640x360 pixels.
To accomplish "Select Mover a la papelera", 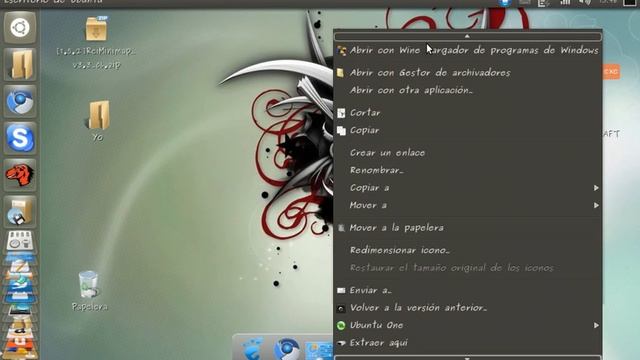I will point(468,228).
